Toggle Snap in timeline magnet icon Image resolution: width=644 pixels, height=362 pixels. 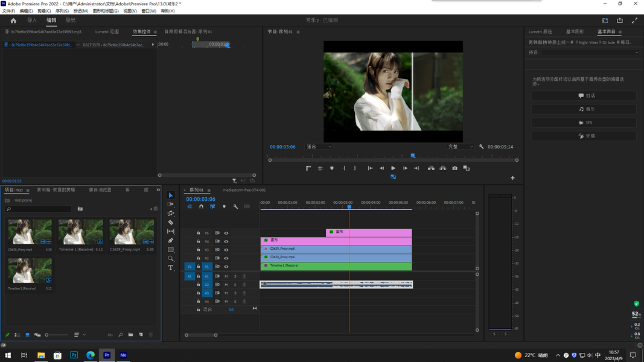click(201, 206)
